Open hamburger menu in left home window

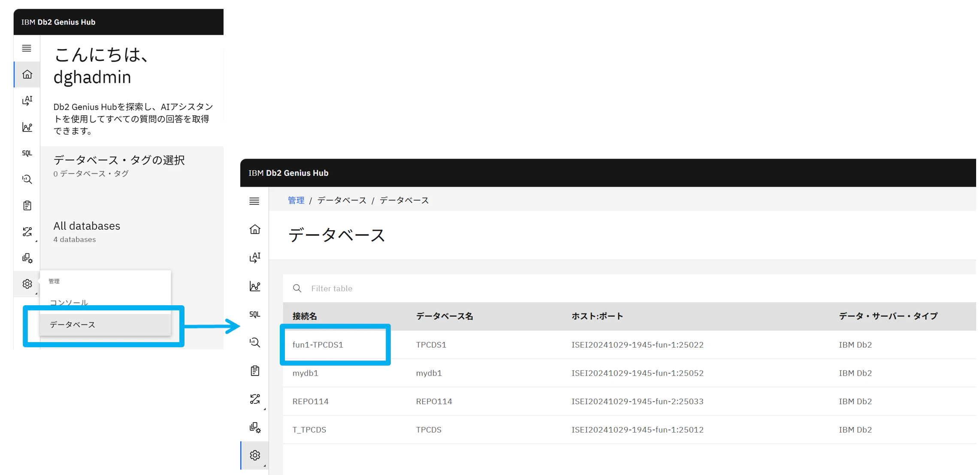point(27,48)
